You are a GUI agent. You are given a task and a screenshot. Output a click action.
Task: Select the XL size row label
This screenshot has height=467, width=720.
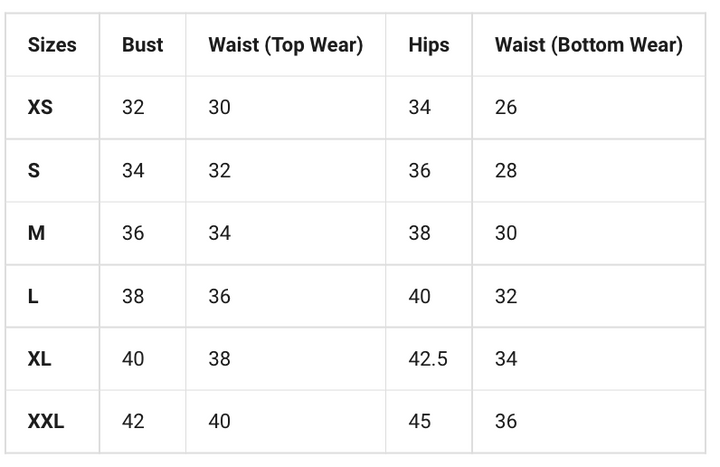click(x=39, y=359)
